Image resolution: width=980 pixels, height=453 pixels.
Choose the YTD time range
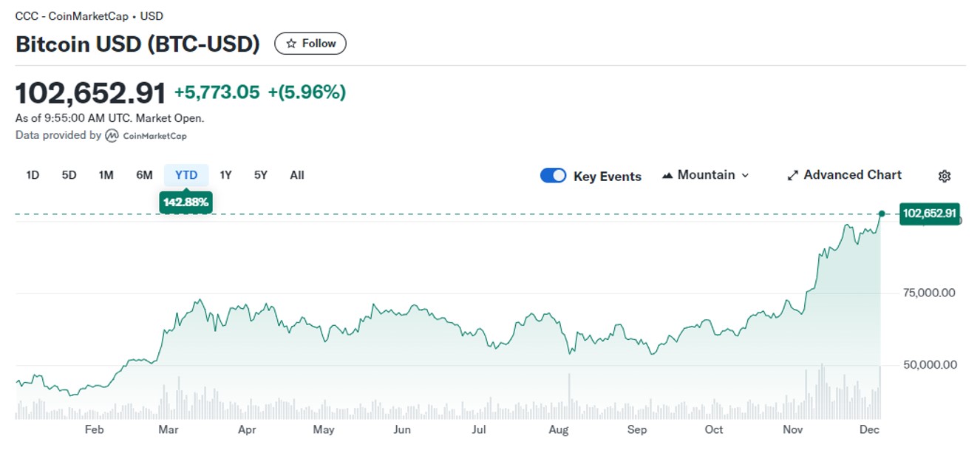pyautogui.click(x=186, y=175)
